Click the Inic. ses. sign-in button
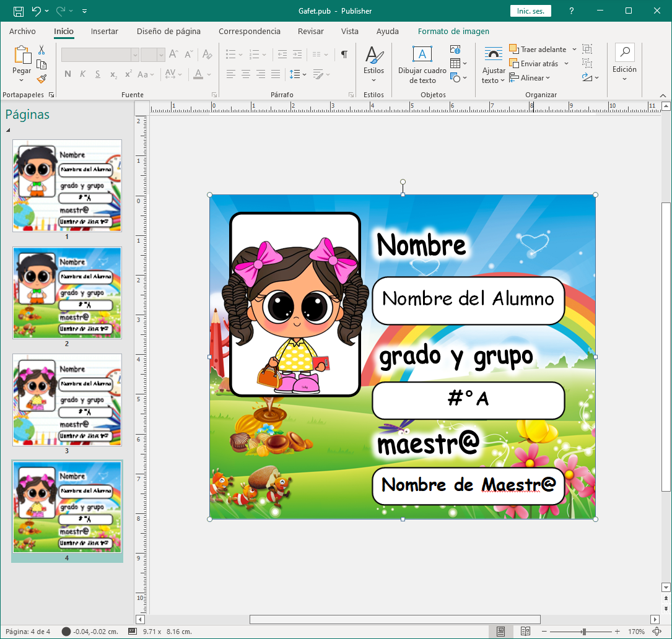The height and width of the screenshot is (639, 672). pyautogui.click(x=530, y=11)
